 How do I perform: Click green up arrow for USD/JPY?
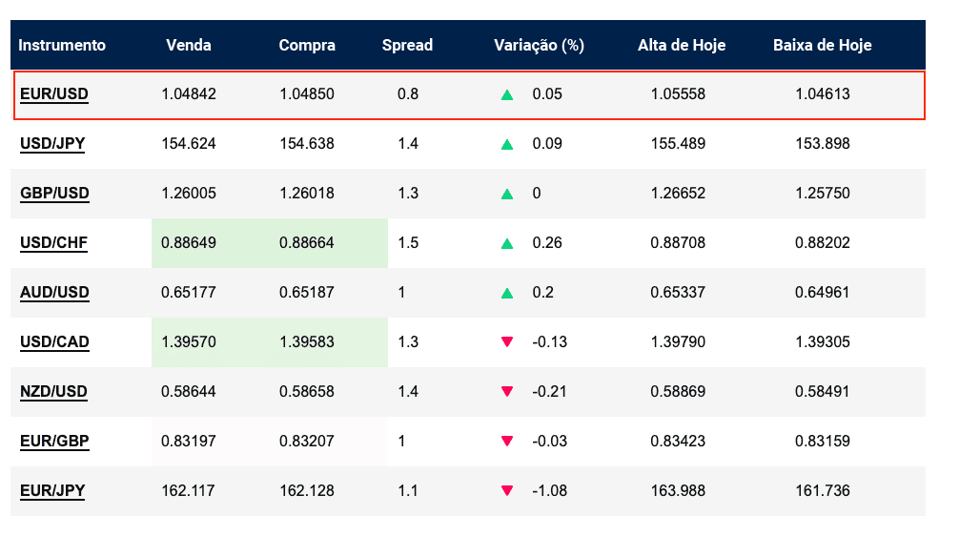507,144
